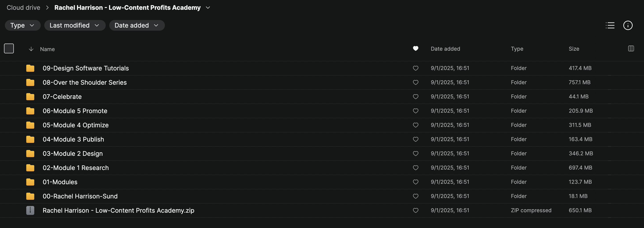Click the 01-Modules folder icon

pos(30,182)
